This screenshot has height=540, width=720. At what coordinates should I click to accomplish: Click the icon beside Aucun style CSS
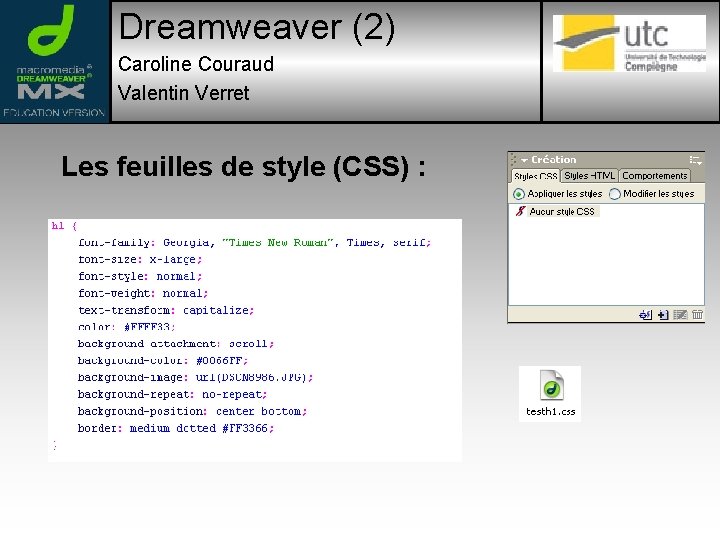pyautogui.click(x=520, y=211)
